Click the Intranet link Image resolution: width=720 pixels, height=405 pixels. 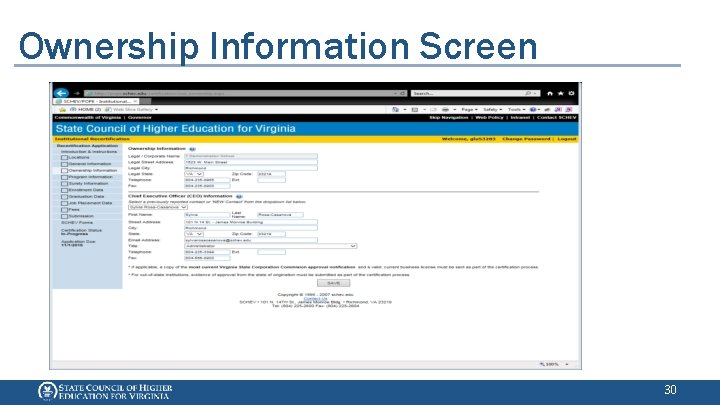(x=520, y=118)
